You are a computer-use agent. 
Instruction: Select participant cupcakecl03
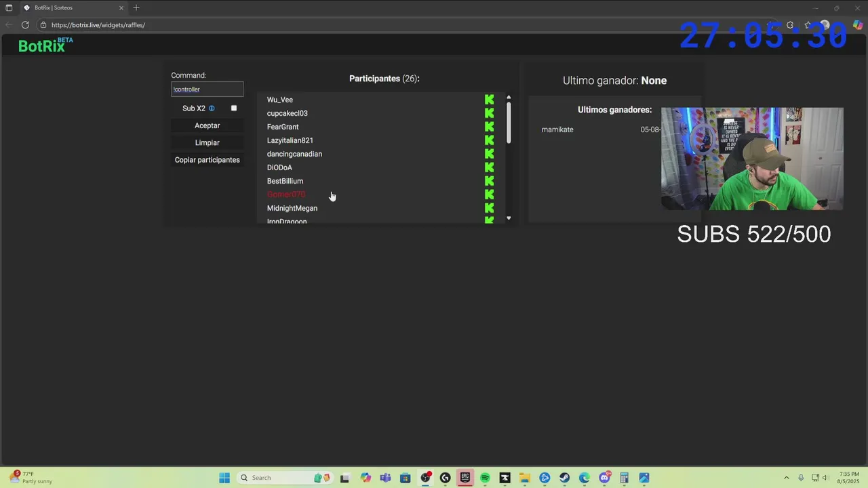(288, 113)
